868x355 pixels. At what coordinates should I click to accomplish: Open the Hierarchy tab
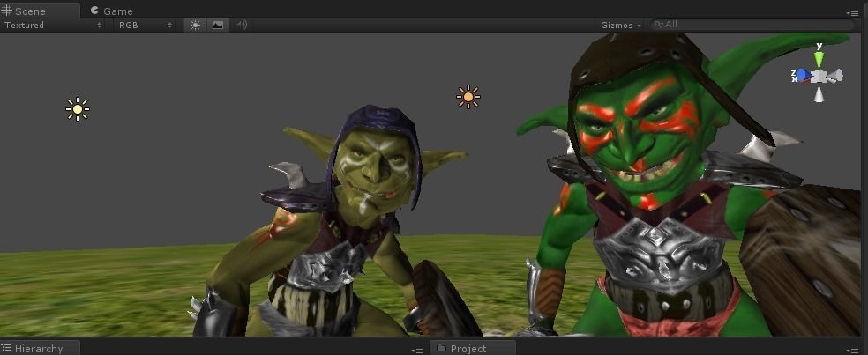point(40,348)
